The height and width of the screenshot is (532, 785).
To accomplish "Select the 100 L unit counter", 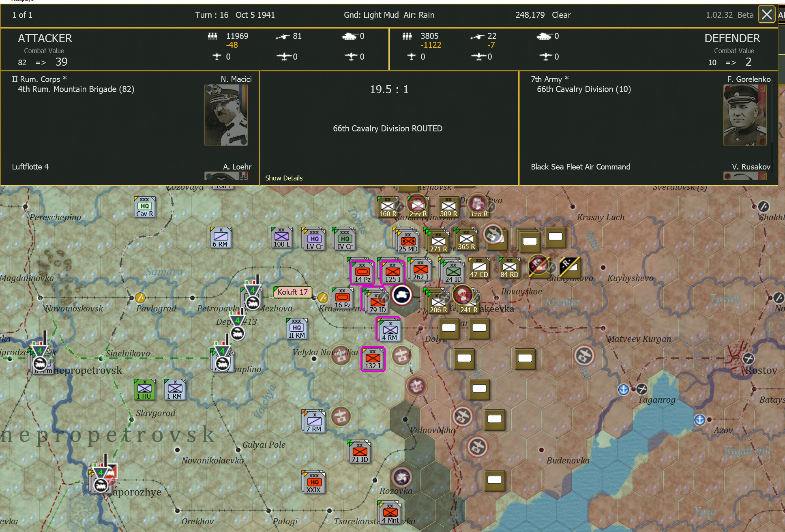I will 282,238.
